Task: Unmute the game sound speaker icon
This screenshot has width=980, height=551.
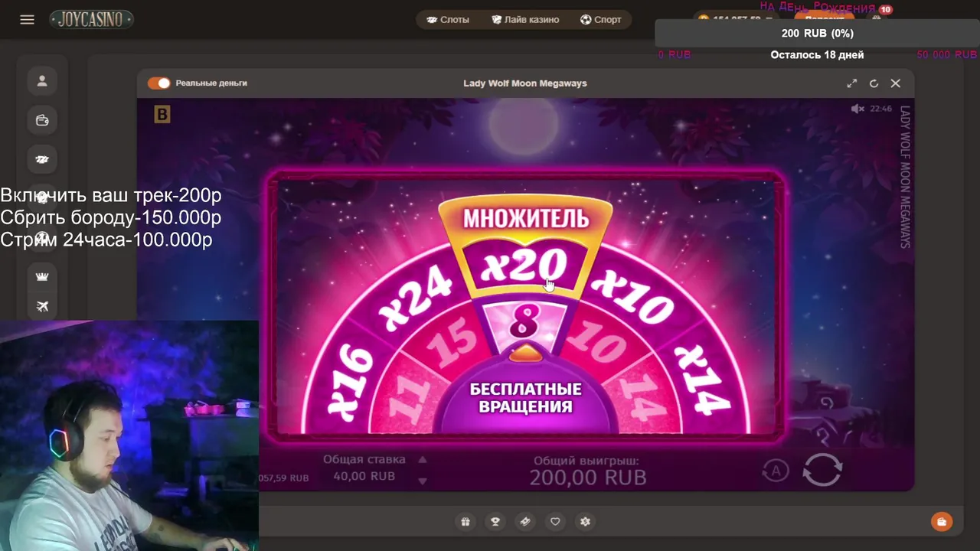Action: (857, 109)
